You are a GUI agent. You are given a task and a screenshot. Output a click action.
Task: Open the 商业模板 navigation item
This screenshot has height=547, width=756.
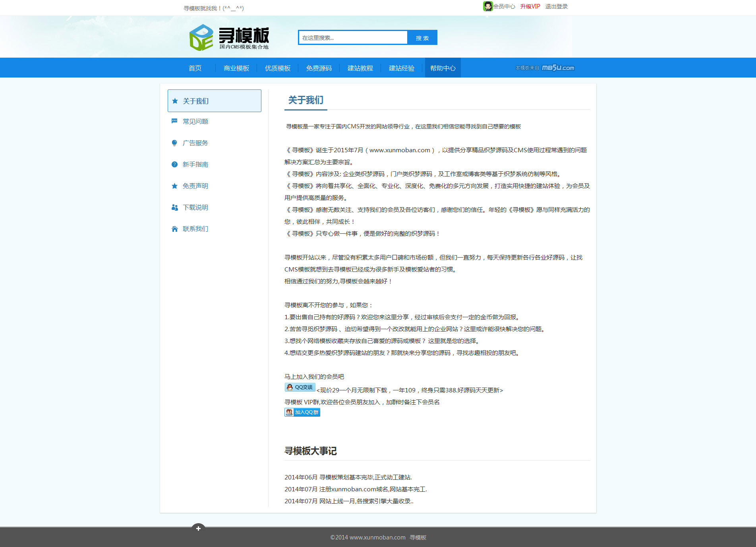[x=236, y=68]
